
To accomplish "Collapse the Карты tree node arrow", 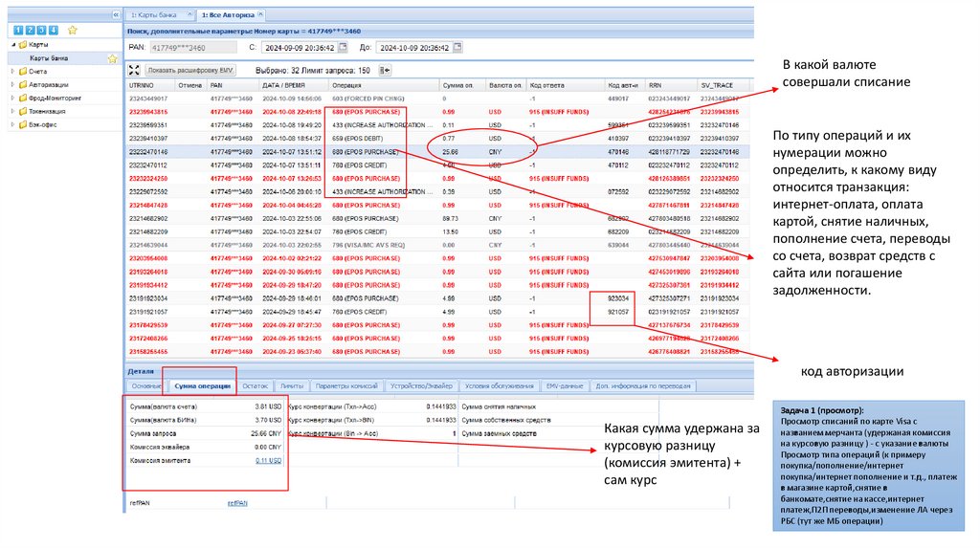I will pyautogui.click(x=13, y=45).
